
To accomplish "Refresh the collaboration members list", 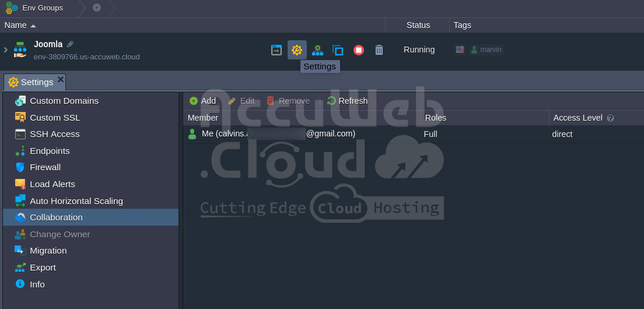I will [x=347, y=101].
